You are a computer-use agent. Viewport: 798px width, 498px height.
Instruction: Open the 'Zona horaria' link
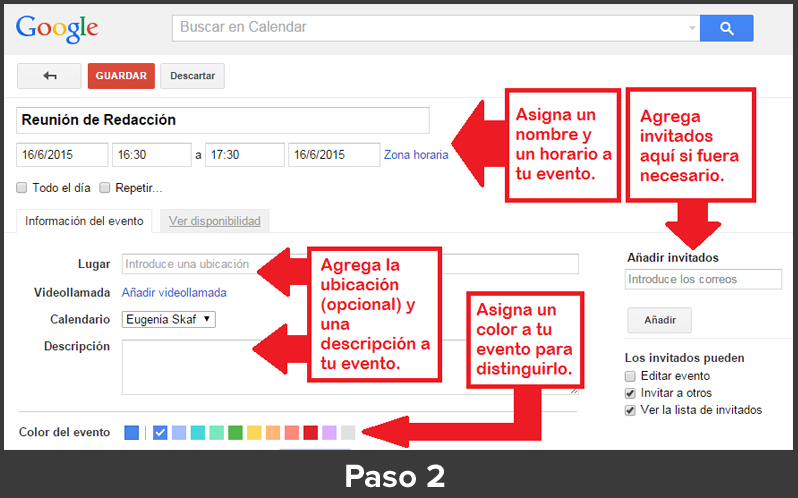pyautogui.click(x=416, y=155)
